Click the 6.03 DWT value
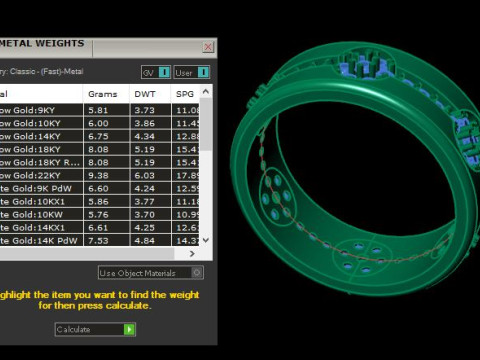 point(145,175)
